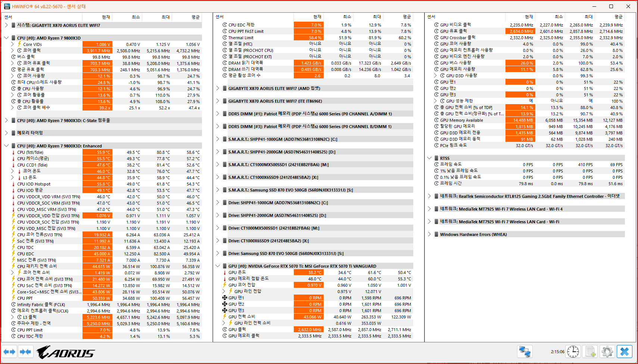The image size is (638, 364).
Task: Expand the Windows Hardware Errors (WHEA) group
Action: point(429,234)
